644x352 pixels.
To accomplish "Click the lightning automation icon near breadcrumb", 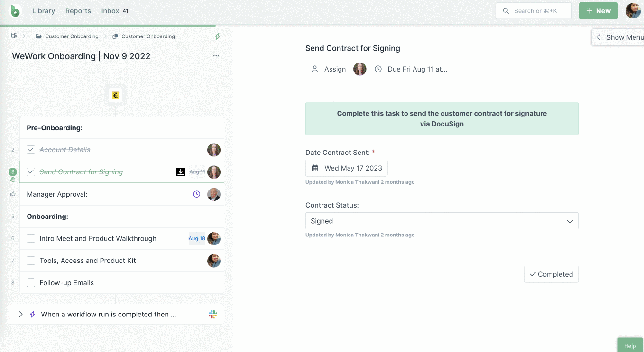I will coord(218,36).
